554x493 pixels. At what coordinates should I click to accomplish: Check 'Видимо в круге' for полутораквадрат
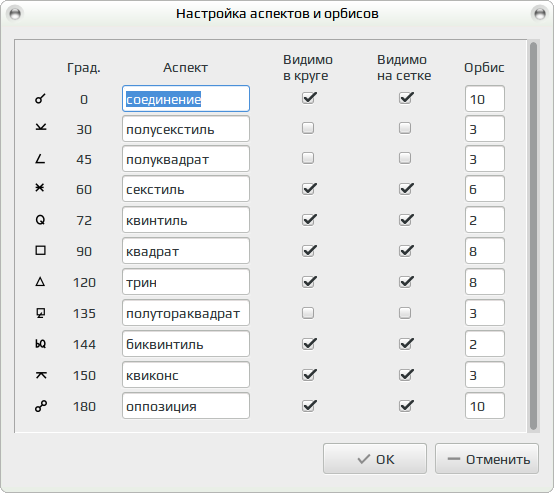click(x=308, y=313)
